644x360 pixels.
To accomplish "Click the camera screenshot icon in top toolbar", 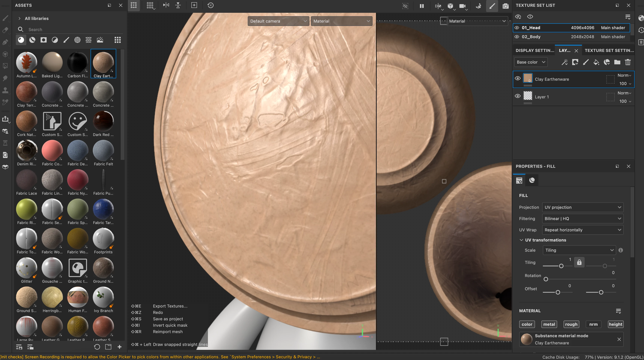I will [505, 6].
